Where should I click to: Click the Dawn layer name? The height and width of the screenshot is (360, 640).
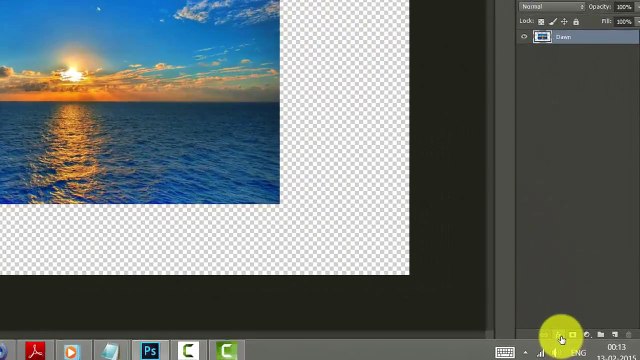pyautogui.click(x=563, y=37)
